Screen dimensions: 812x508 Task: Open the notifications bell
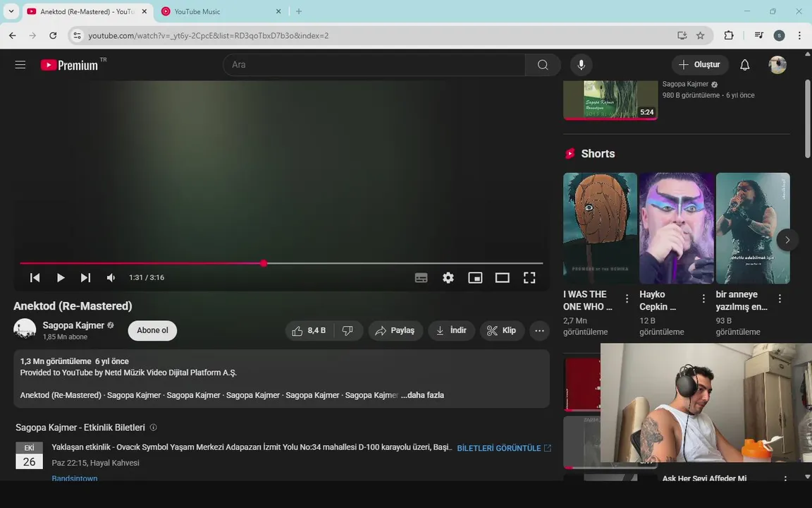pyautogui.click(x=744, y=65)
